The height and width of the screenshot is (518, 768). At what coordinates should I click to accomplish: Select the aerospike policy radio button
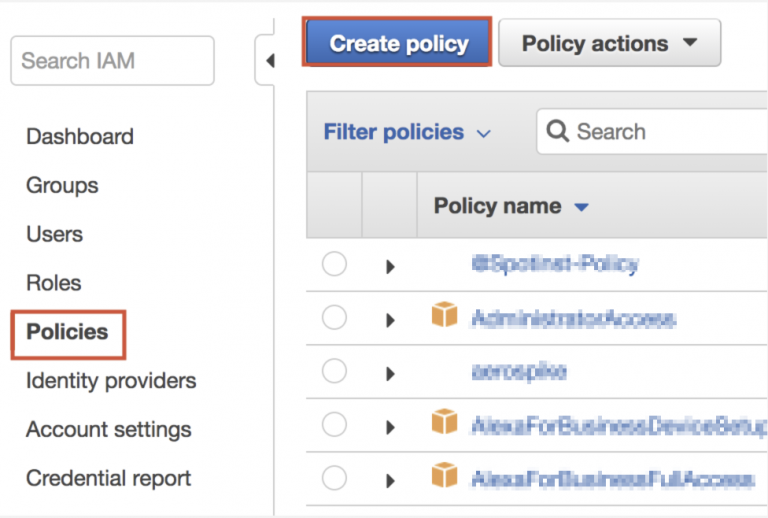334,371
